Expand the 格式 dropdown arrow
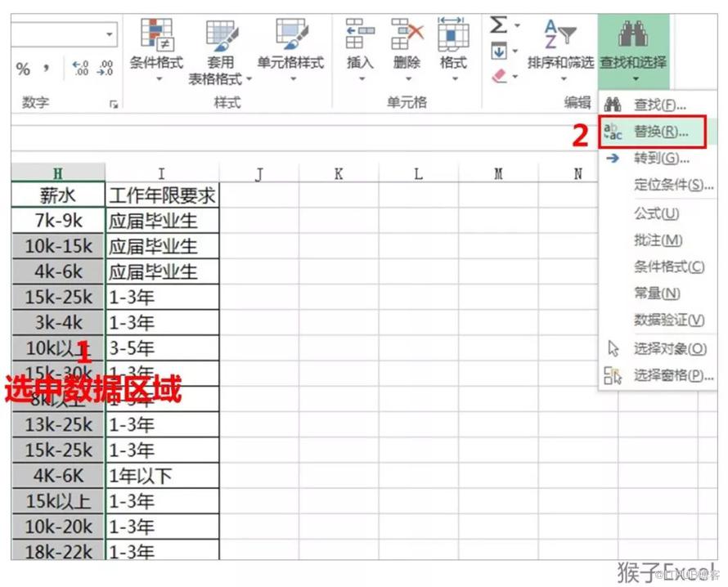The height and width of the screenshot is (587, 728). (x=455, y=78)
